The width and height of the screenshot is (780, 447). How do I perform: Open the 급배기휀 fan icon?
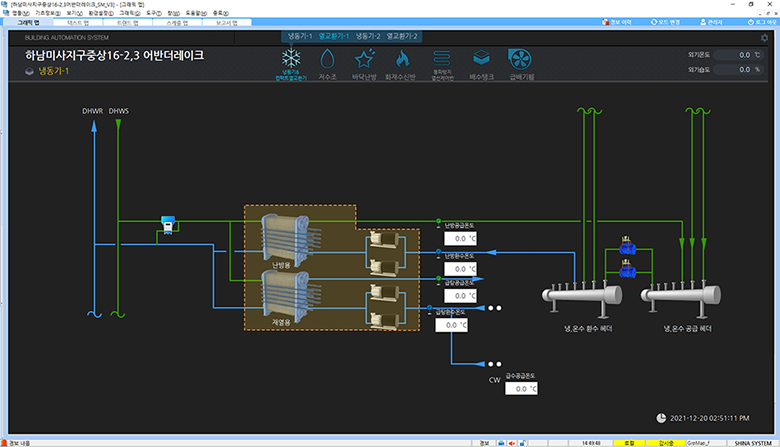(x=521, y=64)
